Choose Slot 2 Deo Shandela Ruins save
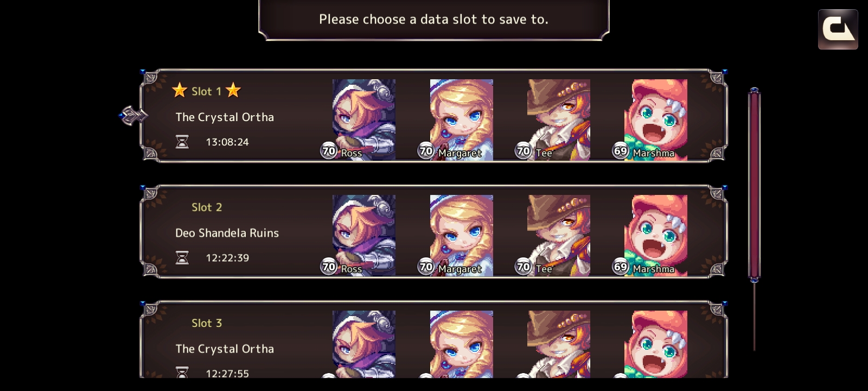Image resolution: width=868 pixels, height=391 pixels. tap(434, 232)
